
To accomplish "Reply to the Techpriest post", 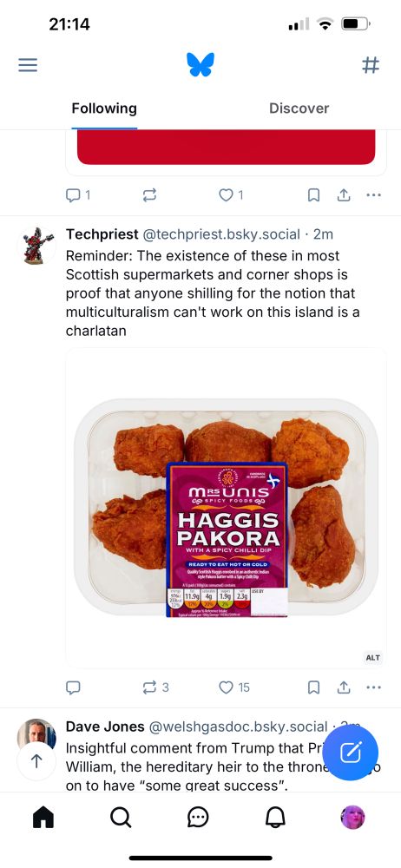I will pos(73,687).
